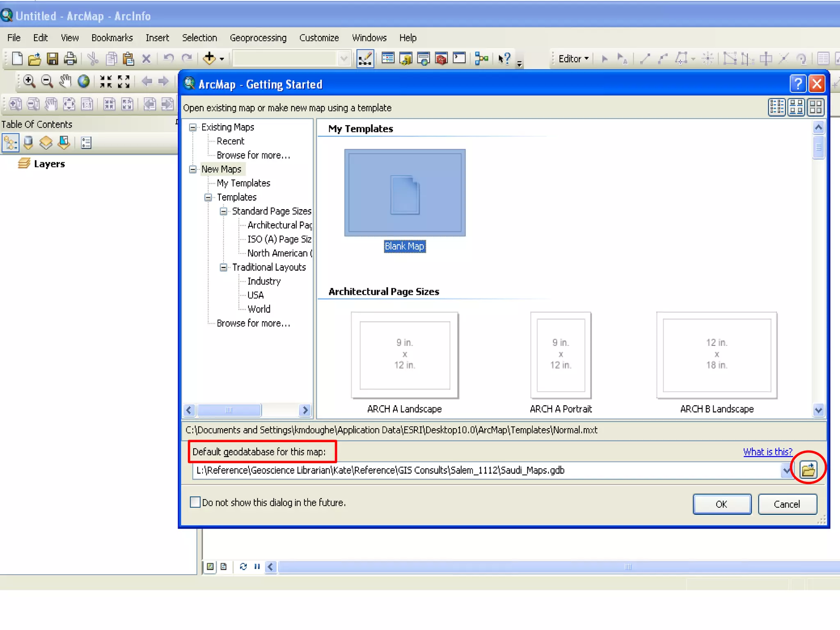Switch to List By Source view
This screenshot has width=840, height=630.
28,143
